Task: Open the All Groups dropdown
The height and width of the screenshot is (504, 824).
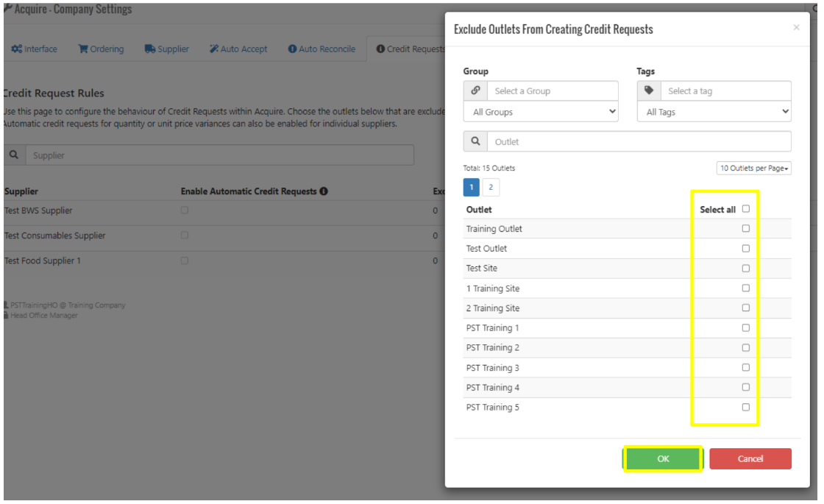Action: (541, 112)
